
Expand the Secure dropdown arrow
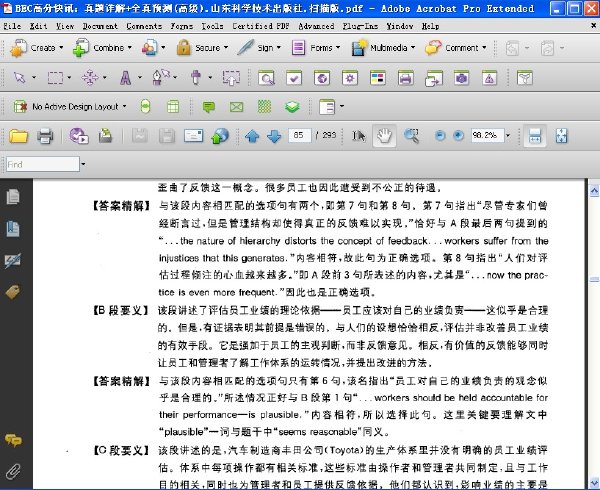(x=226, y=48)
